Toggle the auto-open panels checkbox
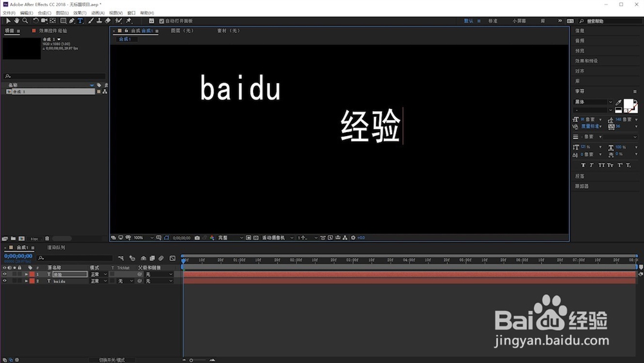 (x=162, y=21)
